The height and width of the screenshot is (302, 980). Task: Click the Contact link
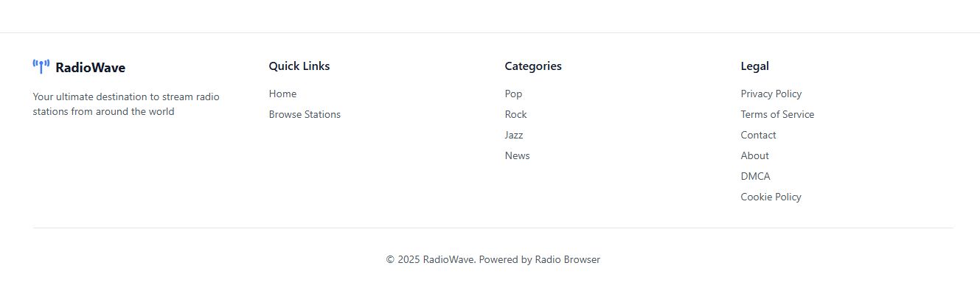click(x=758, y=135)
